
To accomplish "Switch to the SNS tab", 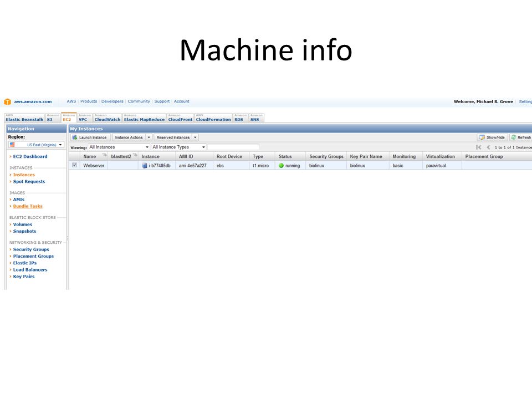I will click(257, 117).
